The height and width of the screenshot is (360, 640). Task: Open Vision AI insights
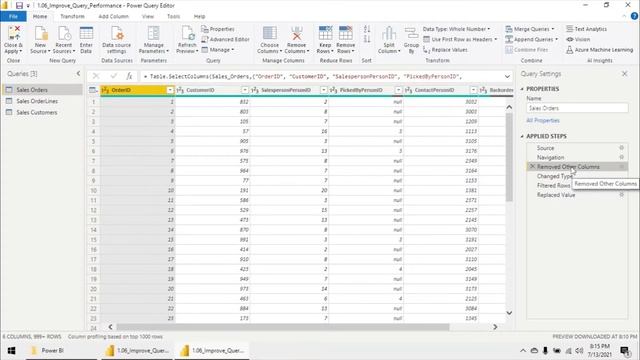click(578, 39)
